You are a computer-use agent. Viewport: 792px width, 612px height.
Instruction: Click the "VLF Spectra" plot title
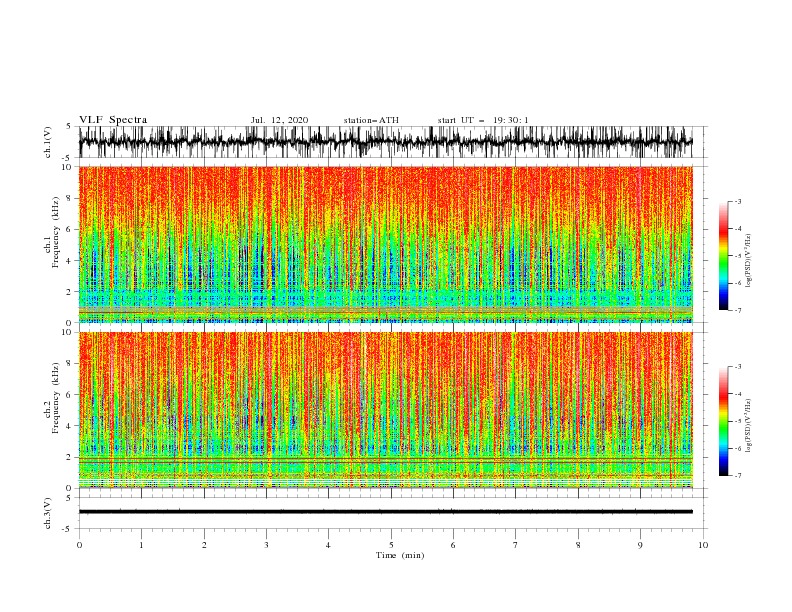tap(113, 120)
